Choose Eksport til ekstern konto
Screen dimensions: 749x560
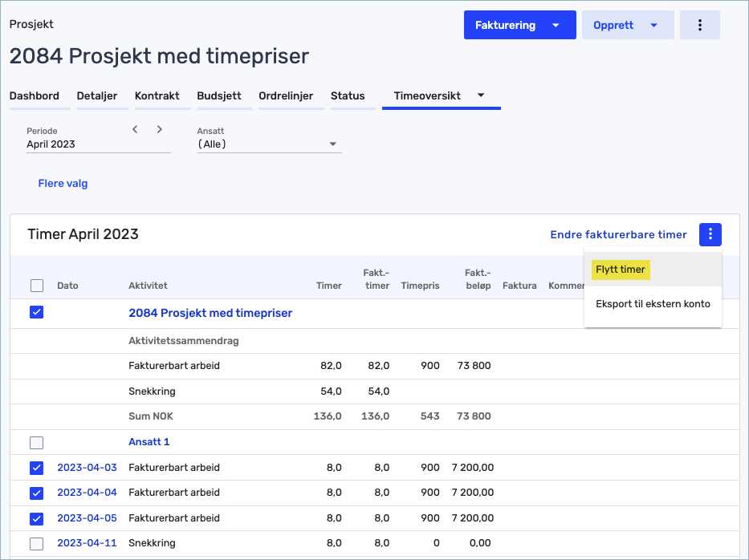point(653,303)
